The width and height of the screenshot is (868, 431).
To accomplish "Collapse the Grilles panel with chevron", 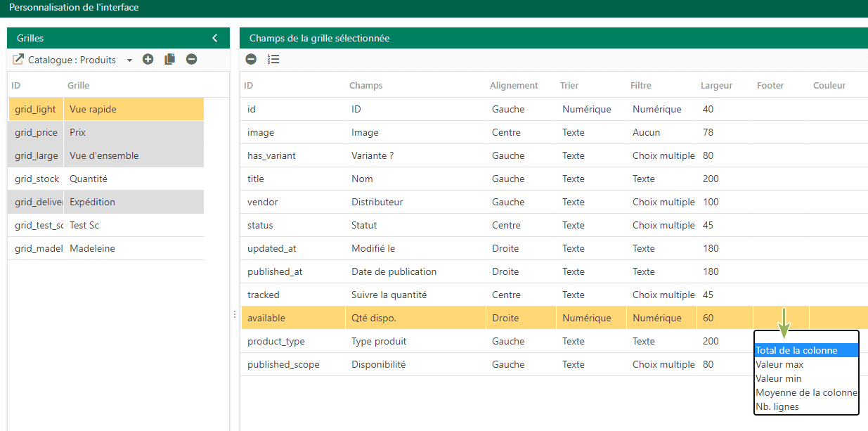I will 215,38.
